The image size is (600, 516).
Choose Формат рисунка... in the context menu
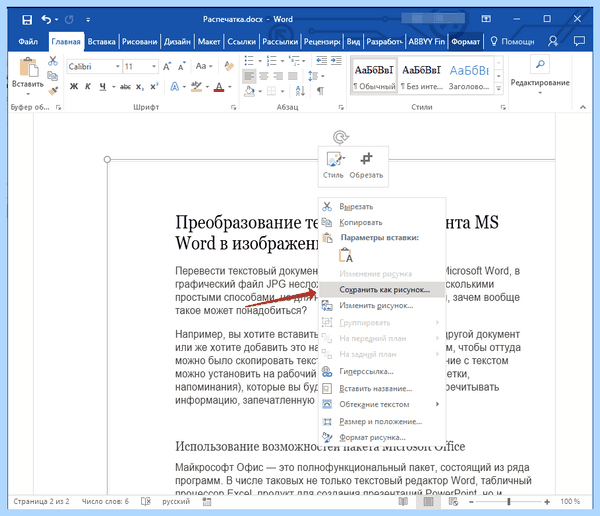click(x=382, y=437)
